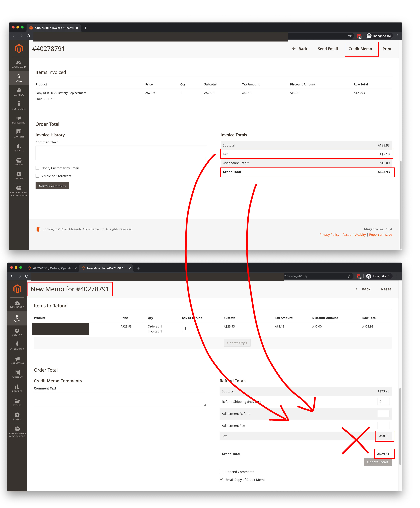Image resolution: width=420 pixels, height=508 pixels.
Task: Open the Privacy Policy link
Action: coord(329,235)
